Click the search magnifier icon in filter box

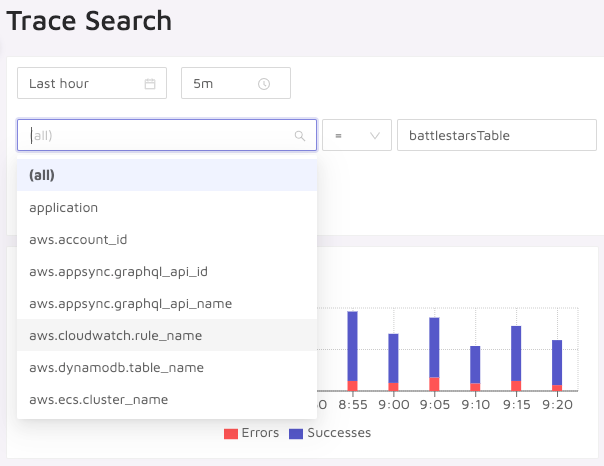tap(299, 136)
